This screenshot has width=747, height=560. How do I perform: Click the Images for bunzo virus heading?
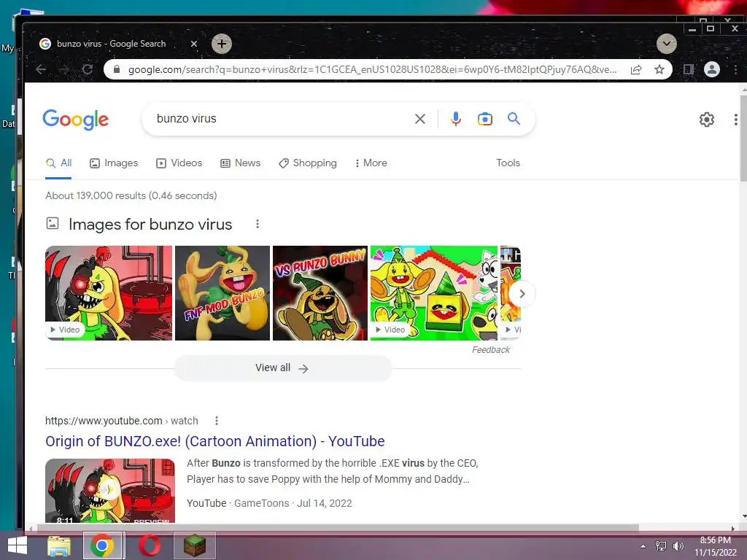pyautogui.click(x=150, y=225)
